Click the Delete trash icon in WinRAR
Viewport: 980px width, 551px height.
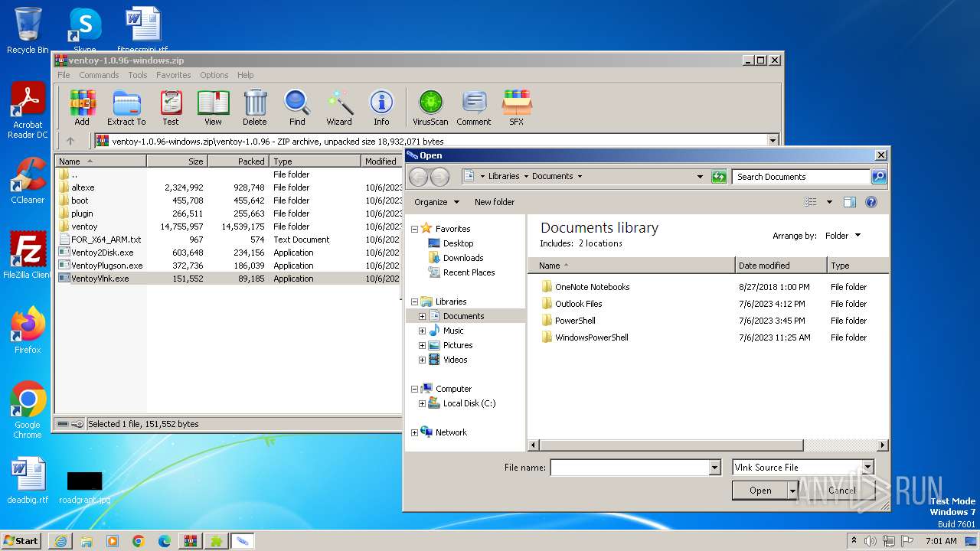pyautogui.click(x=255, y=108)
